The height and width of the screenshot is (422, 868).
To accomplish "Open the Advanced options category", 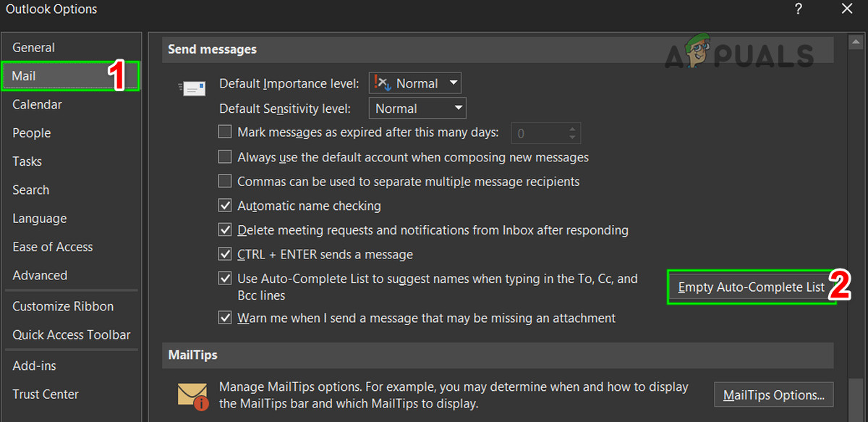I will [x=40, y=276].
